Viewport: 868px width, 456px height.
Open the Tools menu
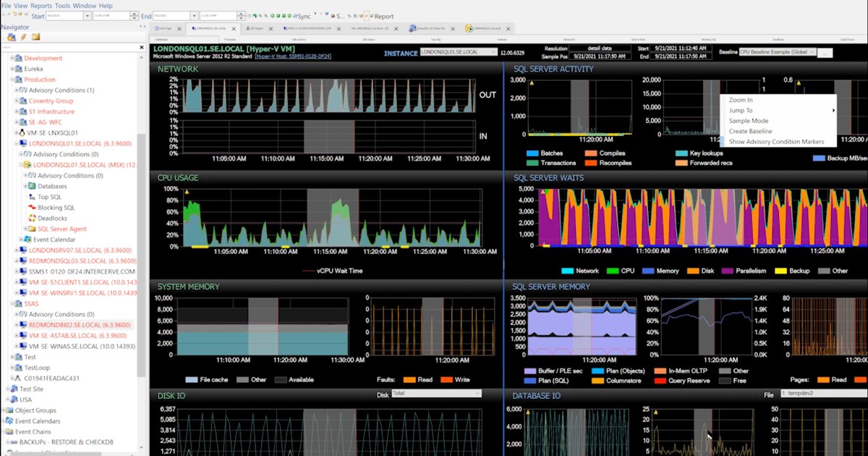[63, 6]
